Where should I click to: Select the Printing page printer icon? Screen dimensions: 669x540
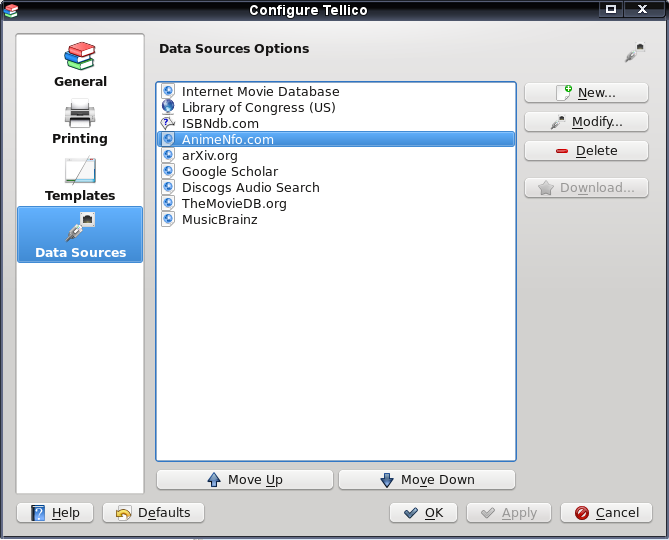pyautogui.click(x=80, y=113)
